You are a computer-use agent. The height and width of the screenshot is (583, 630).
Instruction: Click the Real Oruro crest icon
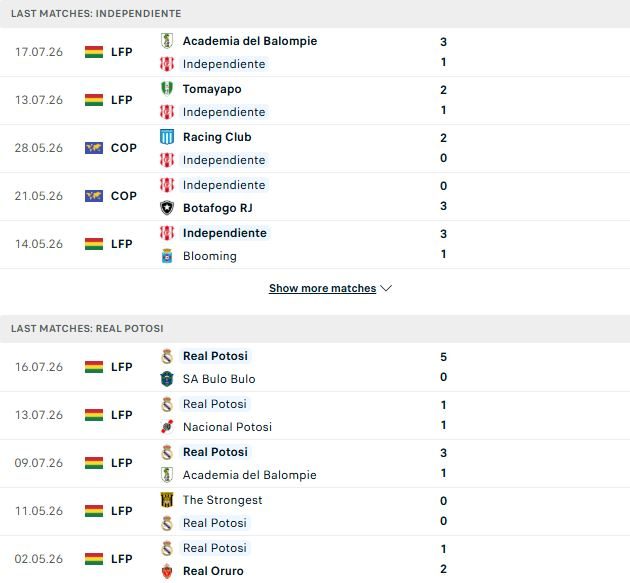[x=167, y=571]
